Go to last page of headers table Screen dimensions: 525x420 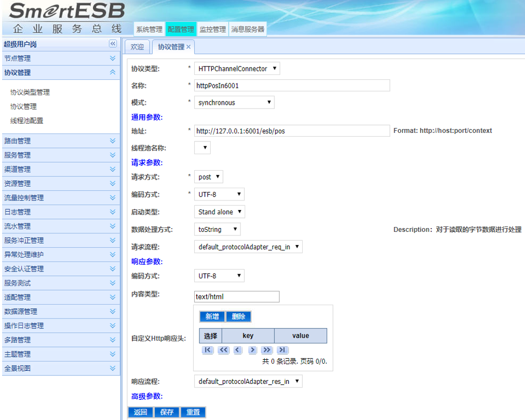[282, 350]
